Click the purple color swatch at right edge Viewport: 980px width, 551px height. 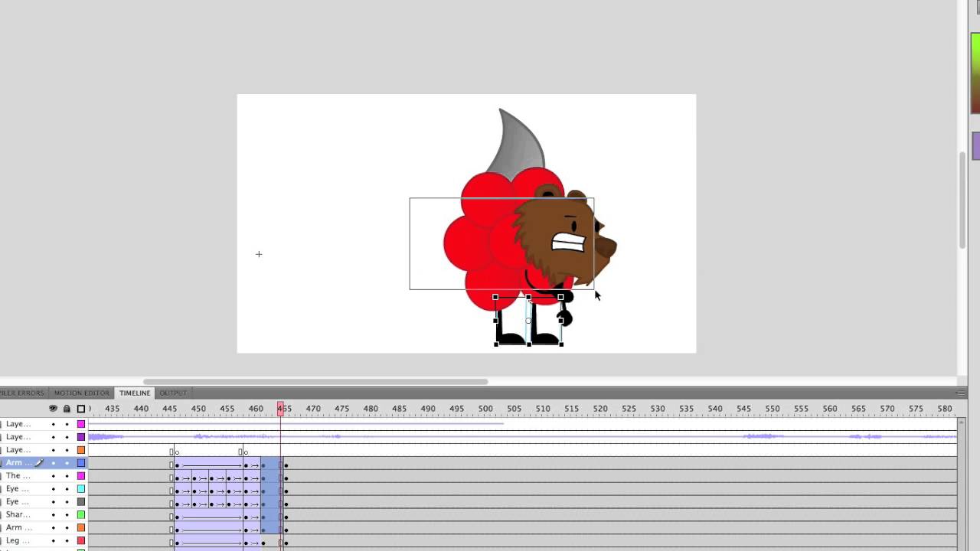point(976,145)
